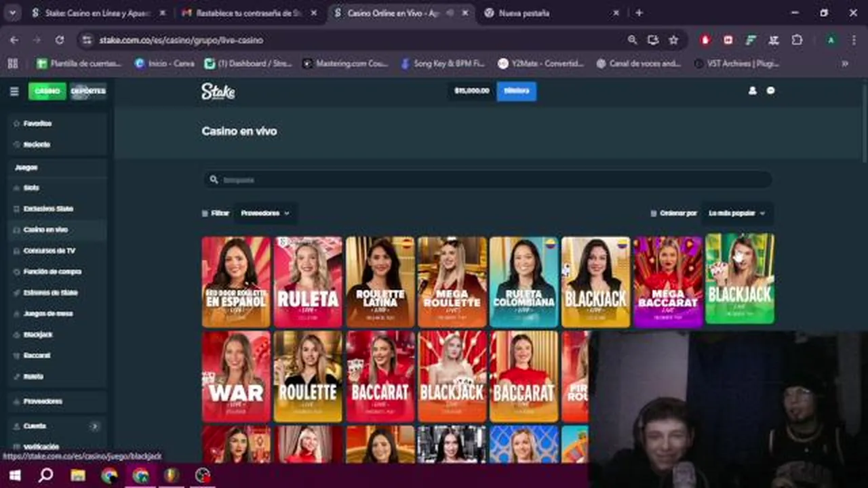Image resolution: width=868 pixels, height=488 pixels.
Task: Open the browser apps grid icon in bookmarks bar
Action: [12, 63]
